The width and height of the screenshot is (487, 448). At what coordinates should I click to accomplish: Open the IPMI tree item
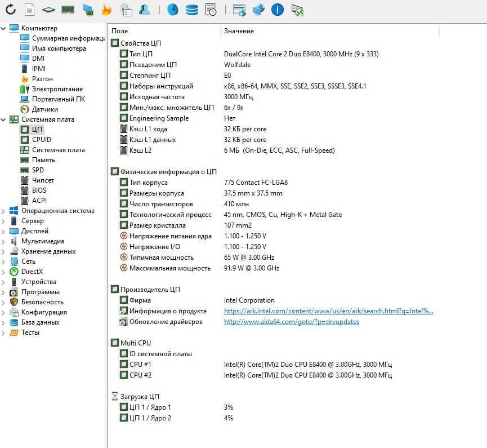point(39,69)
